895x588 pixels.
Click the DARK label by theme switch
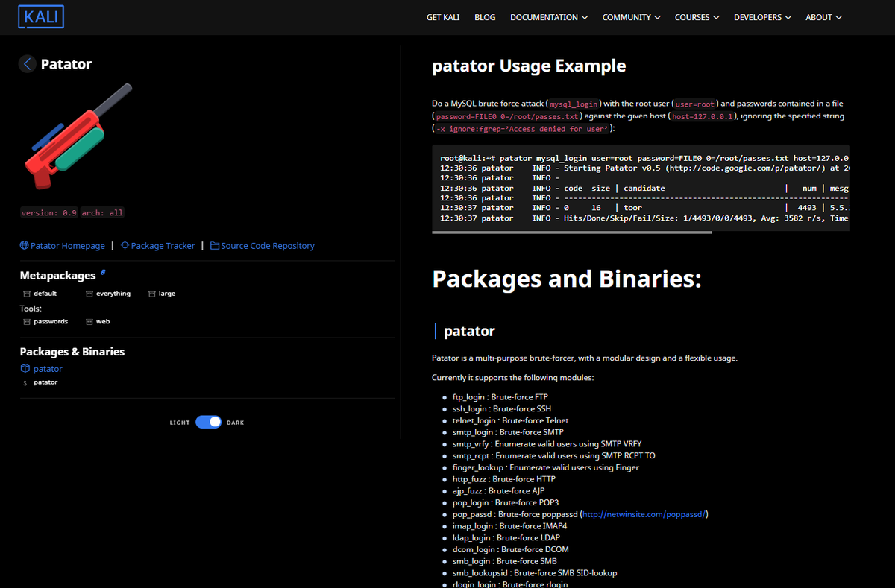click(236, 423)
